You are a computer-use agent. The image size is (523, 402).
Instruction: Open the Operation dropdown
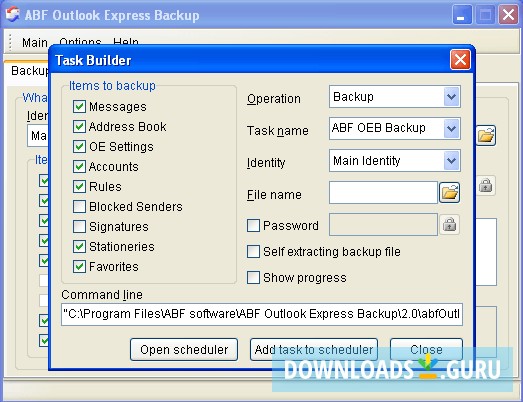click(x=452, y=97)
